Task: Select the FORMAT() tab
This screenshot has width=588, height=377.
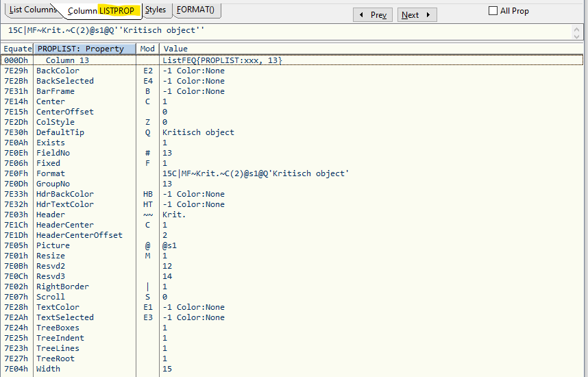Action: coord(195,10)
